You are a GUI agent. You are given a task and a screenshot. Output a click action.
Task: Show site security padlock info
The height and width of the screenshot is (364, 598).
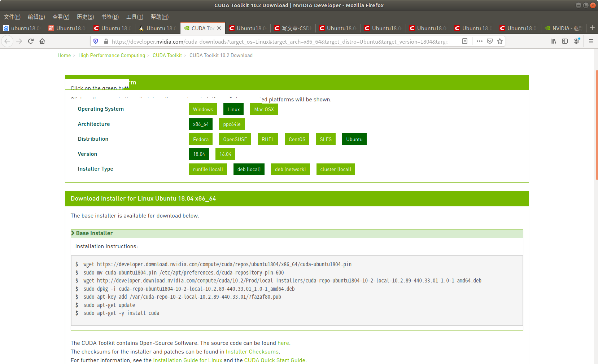(x=106, y=41)
